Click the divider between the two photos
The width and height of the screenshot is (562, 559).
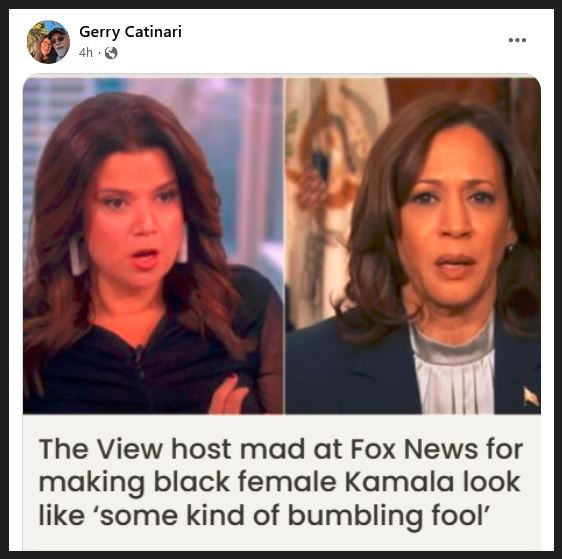(284, 246)
